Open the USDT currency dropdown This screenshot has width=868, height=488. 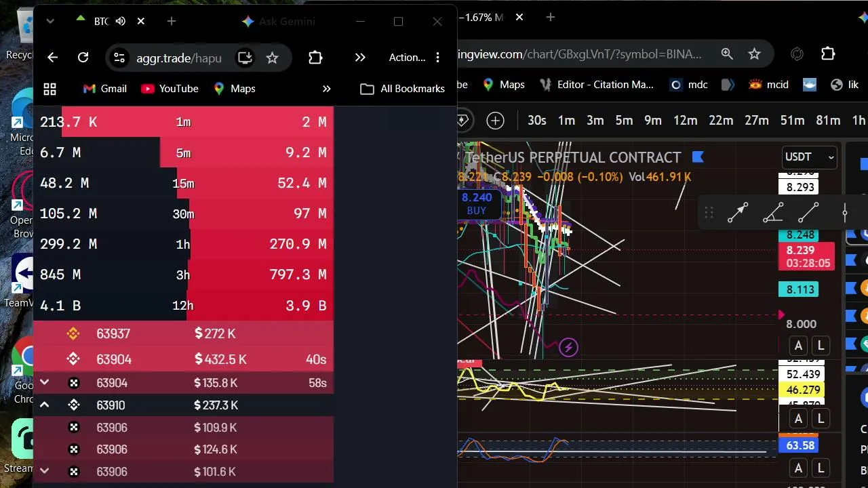(x=809, y=157)
